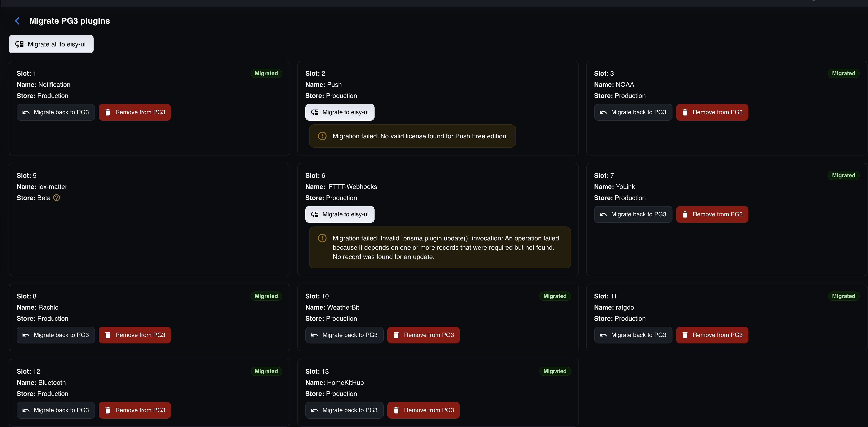The height and width of the screenshot is (427, 868).
Task: Click warning icon in IFTTT-Webhooks failure alert
Action: click(322, 238)
